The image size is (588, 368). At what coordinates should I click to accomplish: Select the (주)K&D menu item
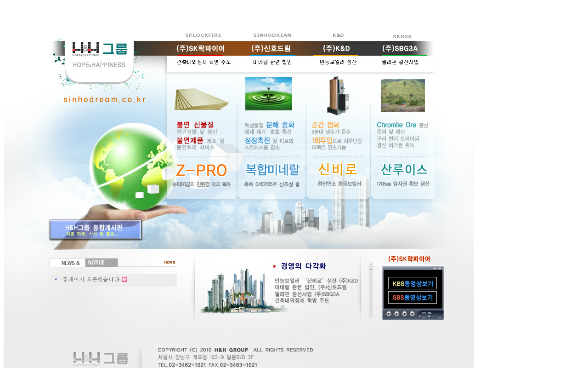pyautogui.click(x=336, y=48)
